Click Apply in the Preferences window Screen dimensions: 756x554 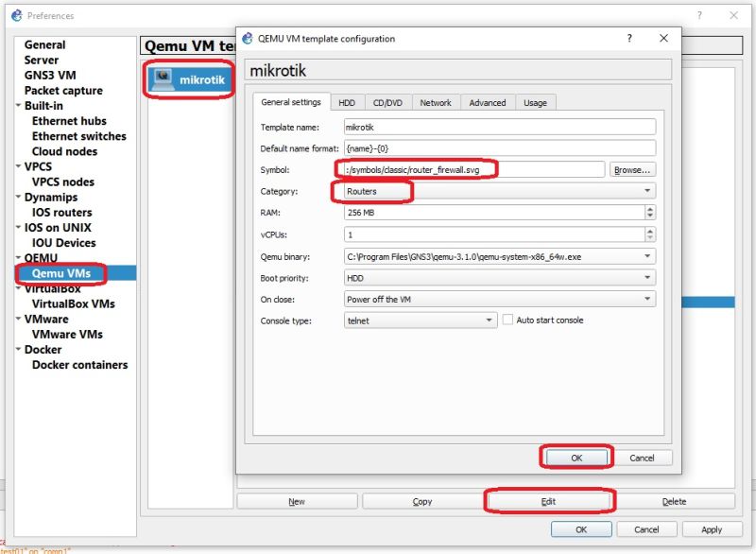click(x=712, y=528)
